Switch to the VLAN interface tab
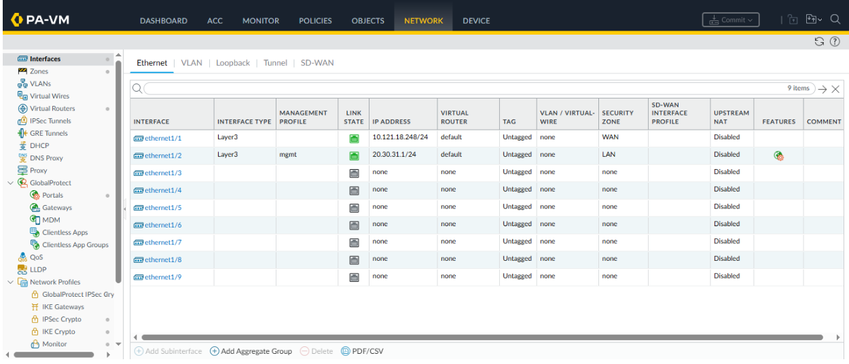The height and width of the screenshot is (364, 849). [x=192, y=63]
